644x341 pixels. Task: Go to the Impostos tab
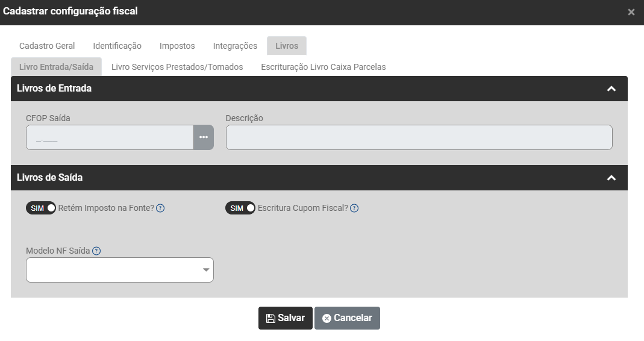point(177,46)
